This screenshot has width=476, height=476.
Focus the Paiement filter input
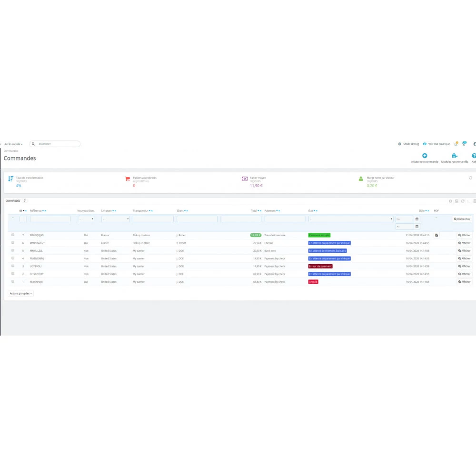(285, 219)
